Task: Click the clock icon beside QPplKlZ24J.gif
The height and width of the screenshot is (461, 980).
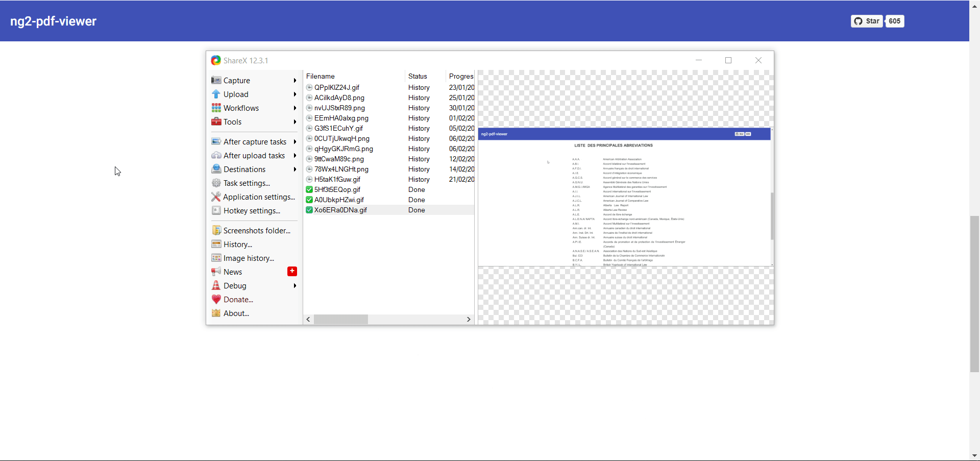Action: point(309,87)
